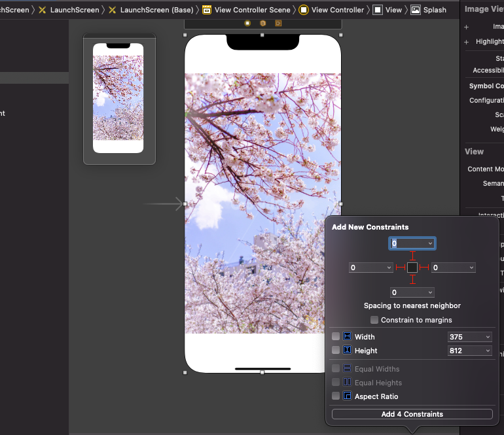Viewport: 504px width, 435px height.
Task: Click the Height constraint icon
Action: (x=347, y=350)
